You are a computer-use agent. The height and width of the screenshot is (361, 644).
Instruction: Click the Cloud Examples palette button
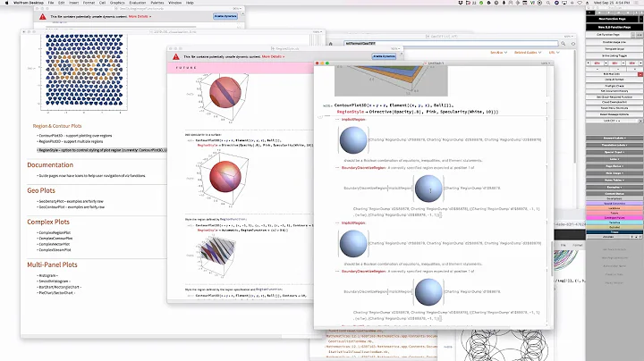tap(614, 102)
